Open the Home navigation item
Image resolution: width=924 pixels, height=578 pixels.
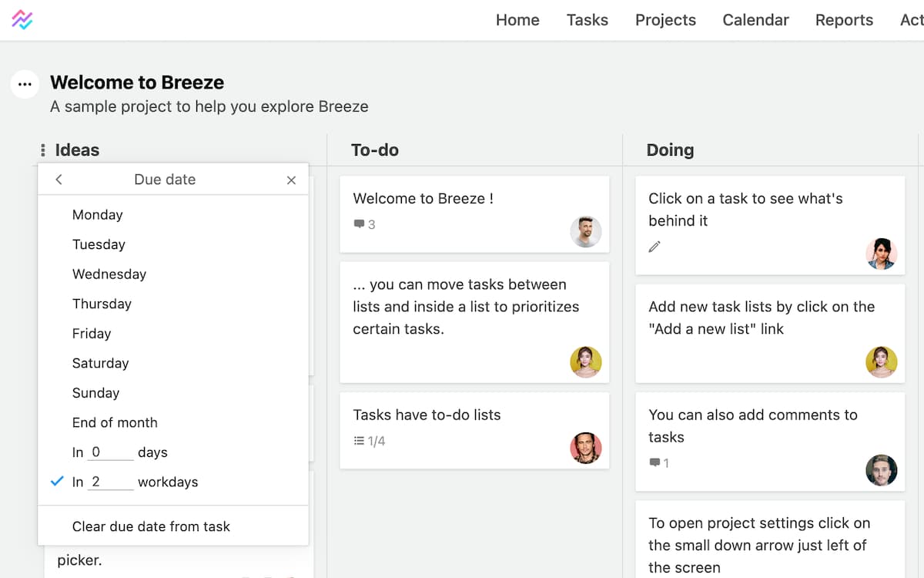[x=517, y=20]
